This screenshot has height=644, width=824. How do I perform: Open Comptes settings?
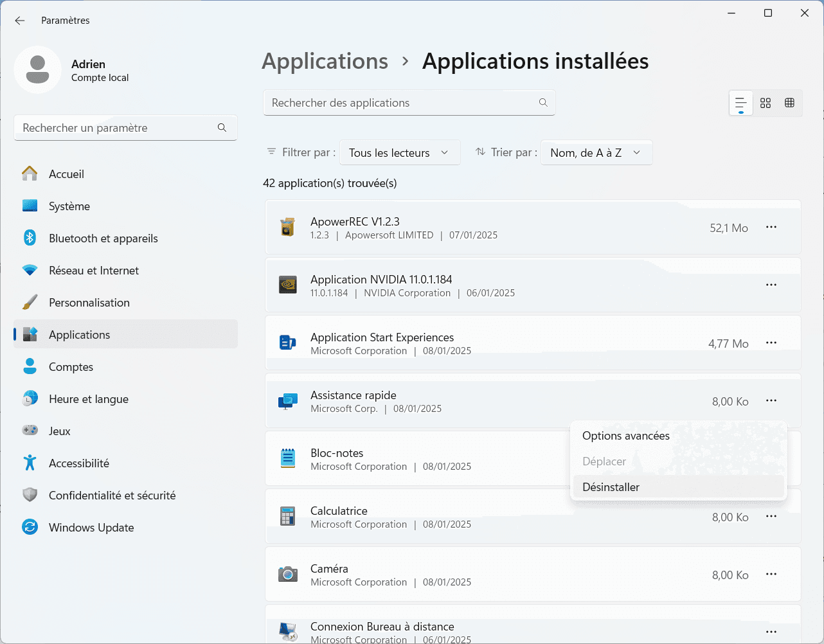pyautogui.click(x=125, y=367)
